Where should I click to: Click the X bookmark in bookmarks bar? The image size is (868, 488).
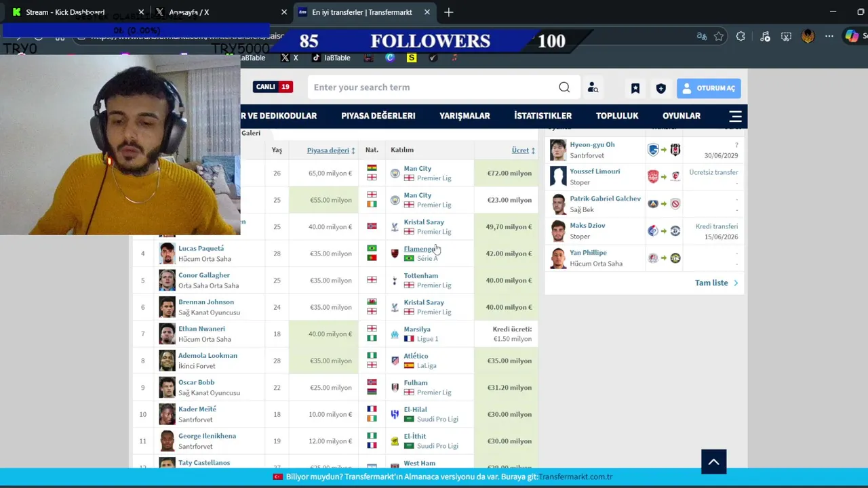(290, 58)
